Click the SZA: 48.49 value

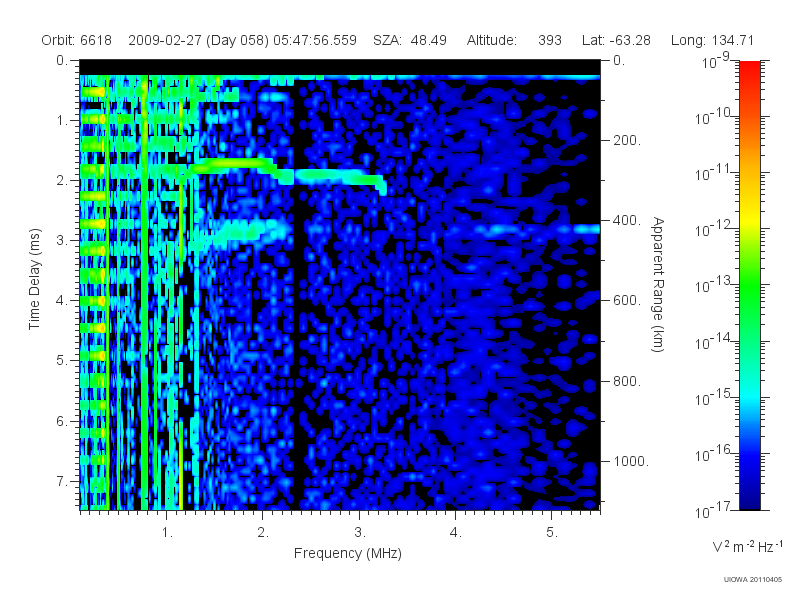click(x=410, y=40)
